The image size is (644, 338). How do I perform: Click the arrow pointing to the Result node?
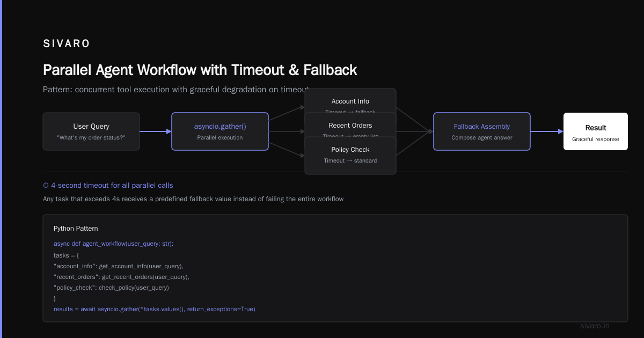tap(547, 131)
